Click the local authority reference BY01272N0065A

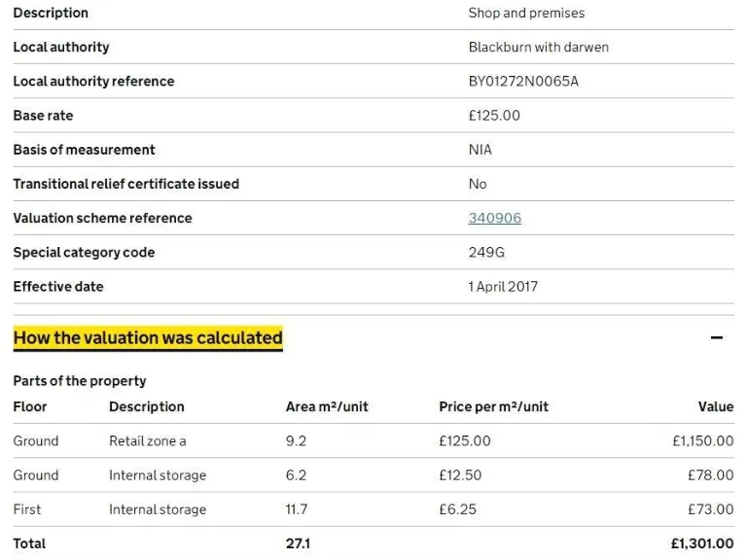tap(523, 82)
